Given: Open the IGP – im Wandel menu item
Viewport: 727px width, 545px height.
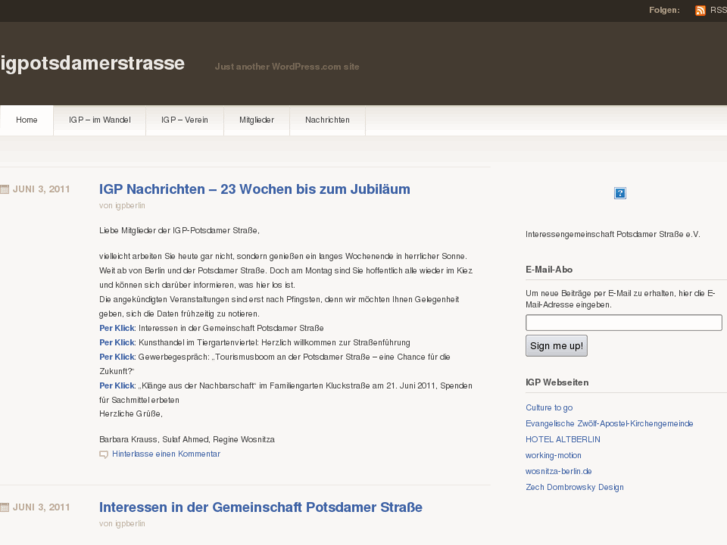Looking at the screenshot, I should [100, 120].
